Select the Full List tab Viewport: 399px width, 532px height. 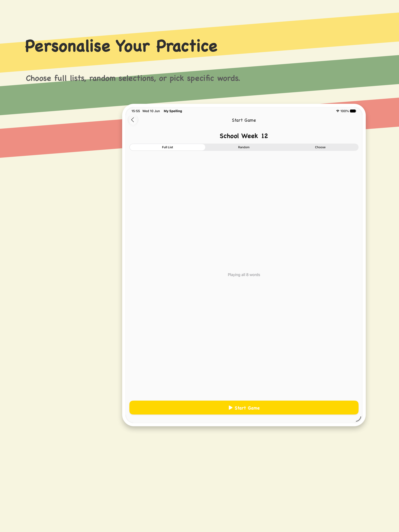coord(167,147)
